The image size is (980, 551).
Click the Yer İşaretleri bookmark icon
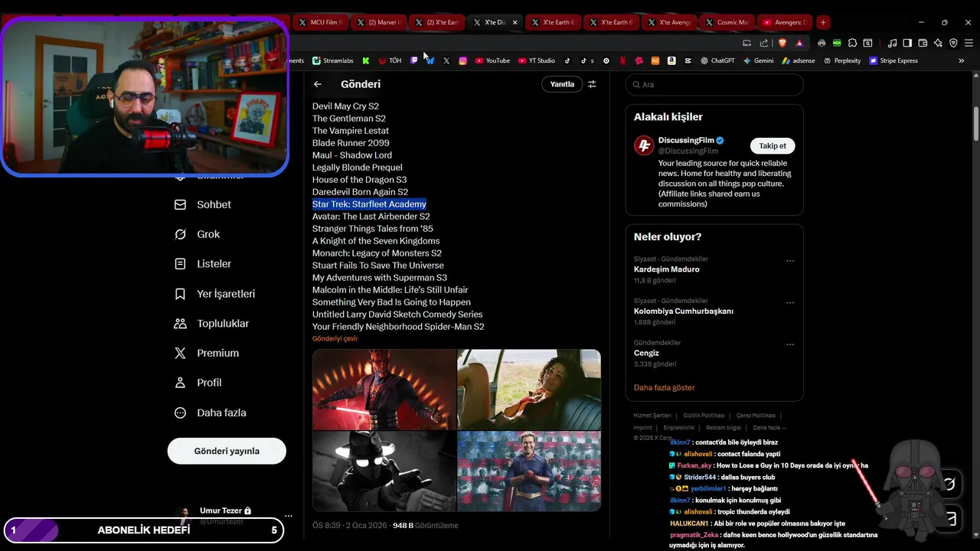coord(180,294)
